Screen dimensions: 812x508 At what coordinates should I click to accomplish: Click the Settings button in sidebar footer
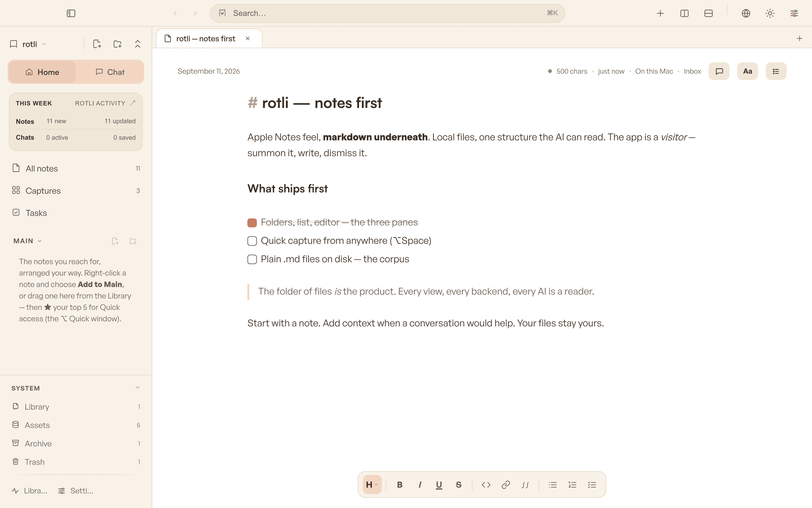click(x=76, y=491)
